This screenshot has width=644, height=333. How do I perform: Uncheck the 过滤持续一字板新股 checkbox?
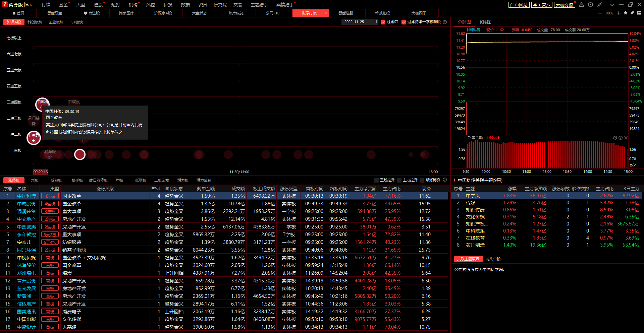(x=404, y=22)
